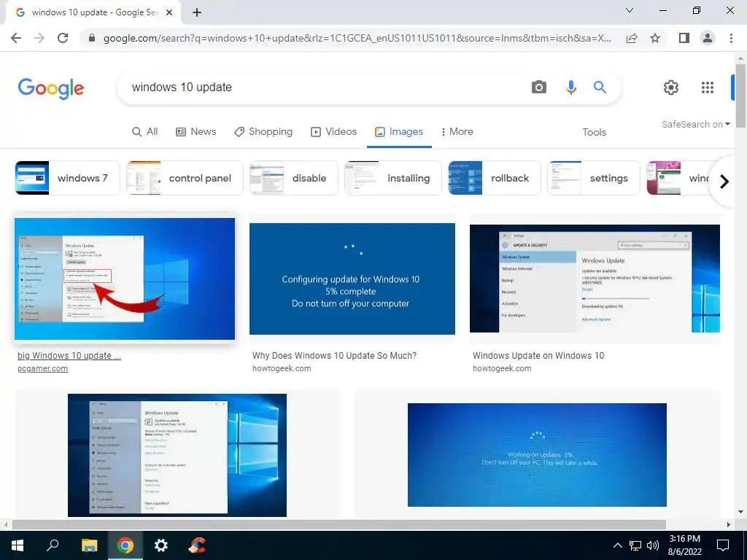Filter by installing chip
Image resolution: width=747 pixels, height=560 pixels.
pos(393,178)
